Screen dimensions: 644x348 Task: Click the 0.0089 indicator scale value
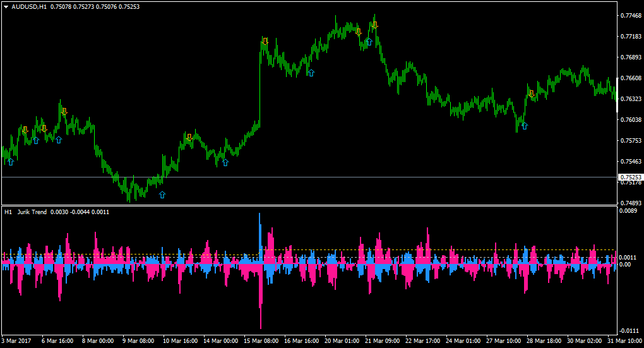628,211
